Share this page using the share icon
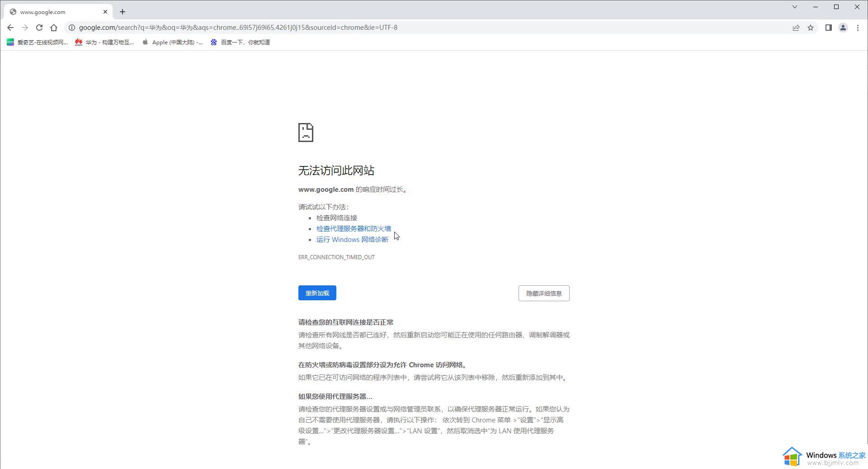Viewport: 868px width, 469px height. point(796,28)
